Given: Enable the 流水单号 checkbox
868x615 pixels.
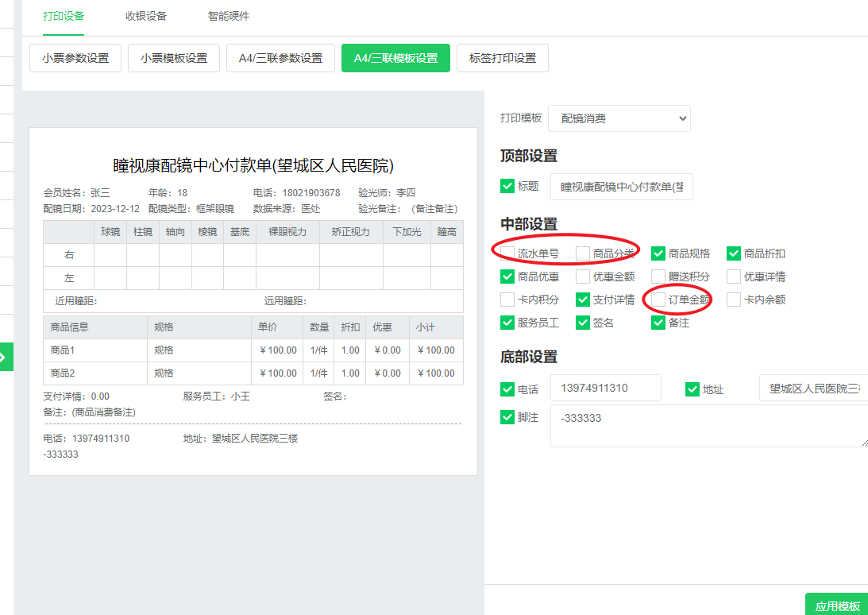Looking at the screenshot, I should (507, 253).
